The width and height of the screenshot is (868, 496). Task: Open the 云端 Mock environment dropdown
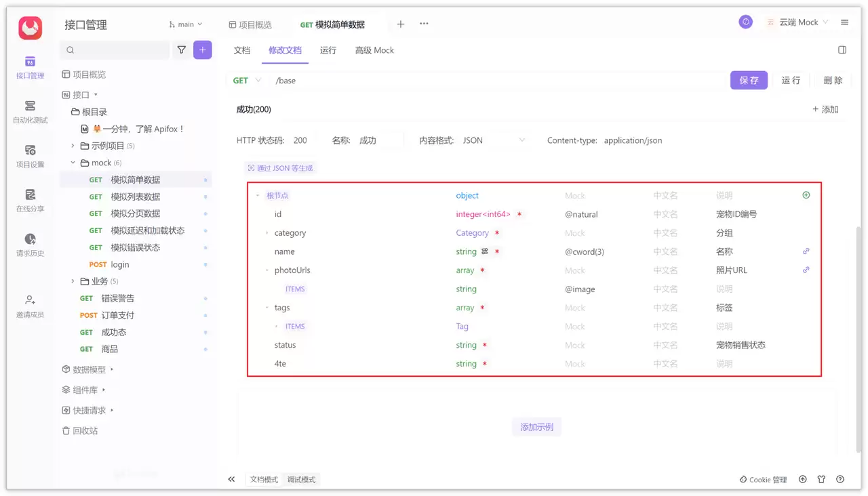pyautogui.click(x=797, y=22)
